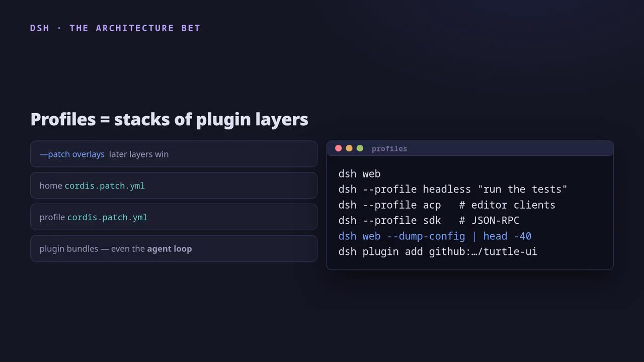Click the yellow minimize dot in profiles window
Viewport: 644px width, 362px height.
coord(349,148)
